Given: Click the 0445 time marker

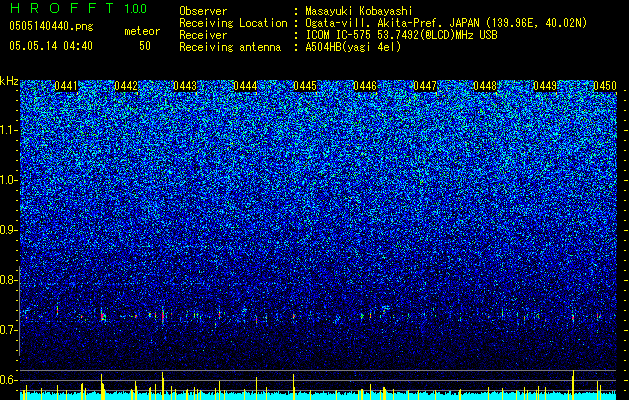Looking at the screenshot, I should (x=305, y=86).
